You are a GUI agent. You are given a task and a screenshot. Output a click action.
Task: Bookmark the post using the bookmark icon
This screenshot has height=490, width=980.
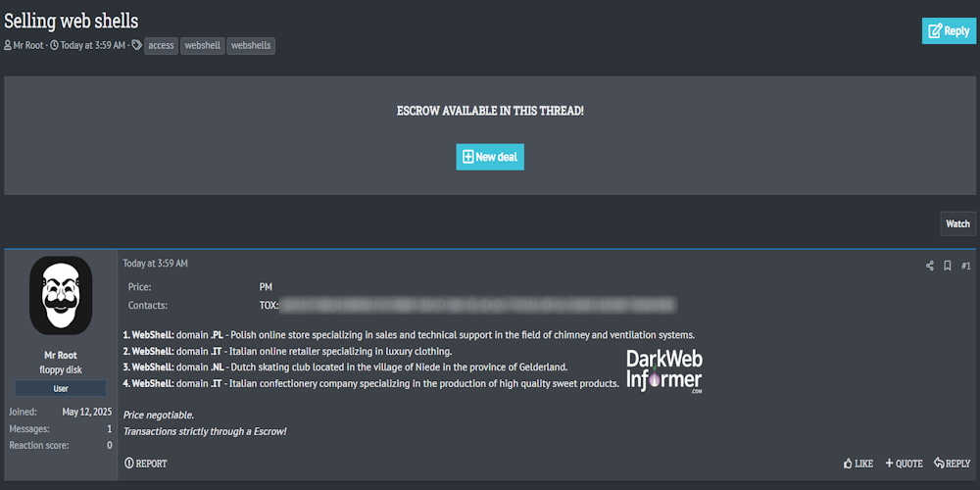pos(948,266)
